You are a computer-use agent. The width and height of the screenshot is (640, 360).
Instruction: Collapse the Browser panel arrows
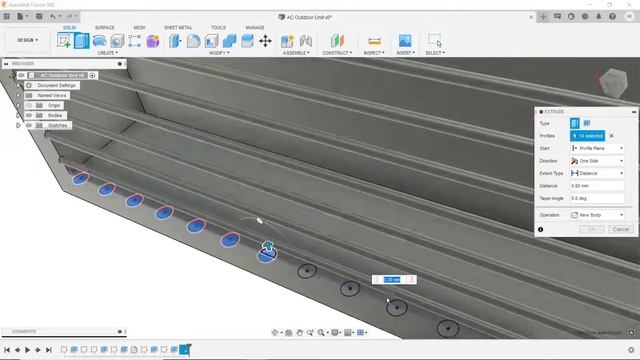coord(6,64)
